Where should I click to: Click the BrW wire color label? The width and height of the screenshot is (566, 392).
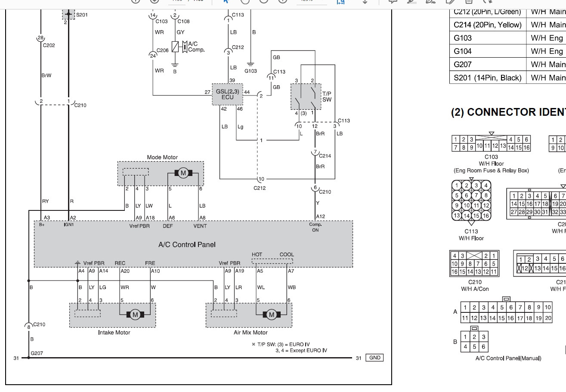coord(46,75)
